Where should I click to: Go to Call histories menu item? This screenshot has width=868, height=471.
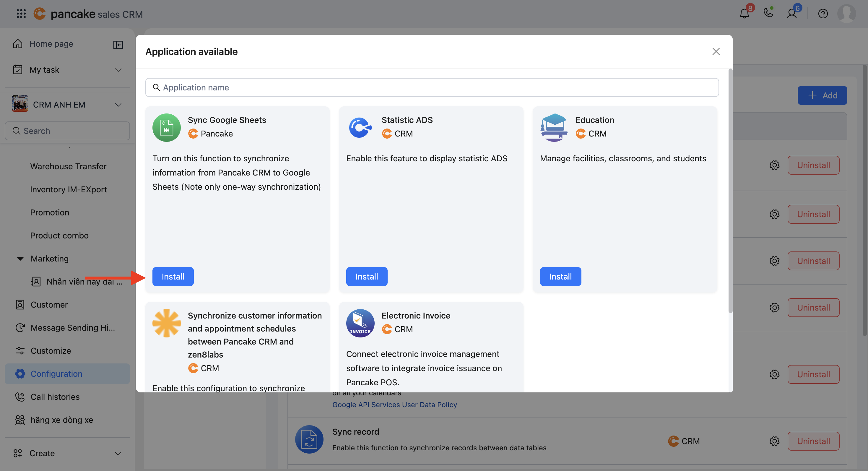(55, 397)
